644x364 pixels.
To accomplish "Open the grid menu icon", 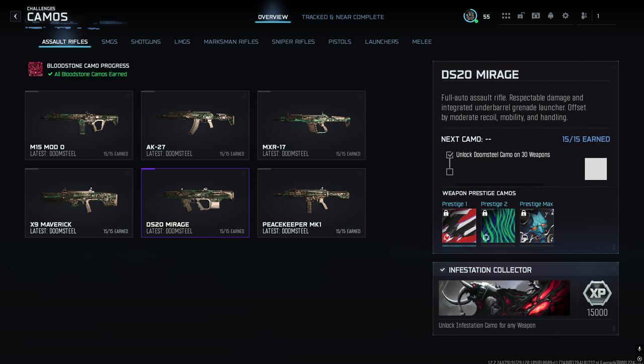I will (x=506, y=16).
